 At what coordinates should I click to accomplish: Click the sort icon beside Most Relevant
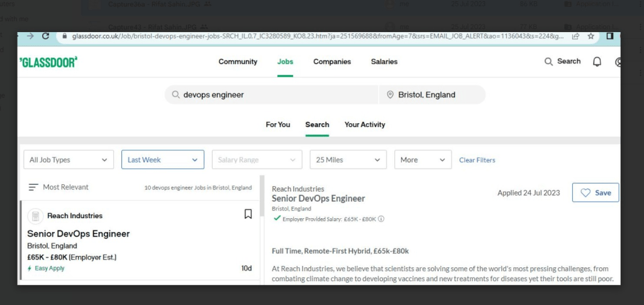33,187
